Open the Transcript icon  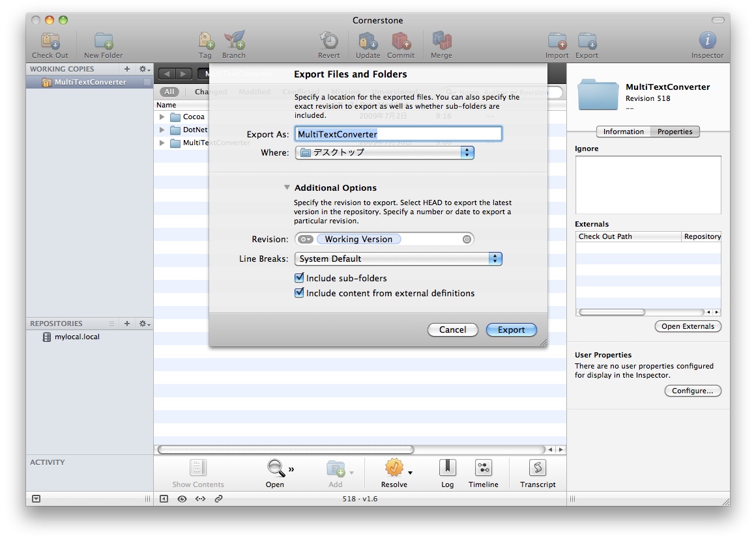point(538,468)
